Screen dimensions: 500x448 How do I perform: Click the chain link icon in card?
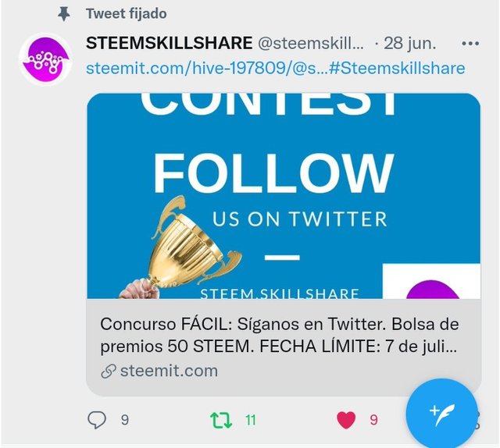pos(108,372)
